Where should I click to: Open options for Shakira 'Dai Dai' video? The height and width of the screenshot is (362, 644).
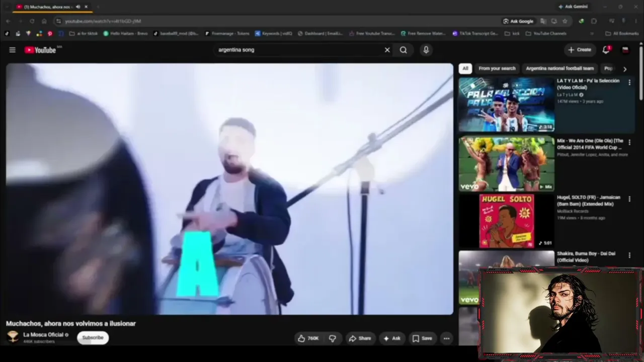click(x=629, y=255)
